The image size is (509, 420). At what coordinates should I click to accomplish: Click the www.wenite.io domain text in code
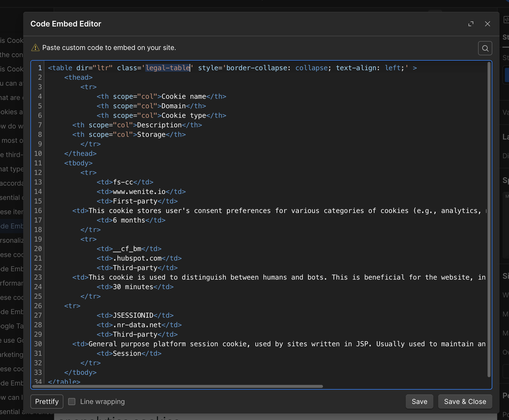(x=139, y=192)
